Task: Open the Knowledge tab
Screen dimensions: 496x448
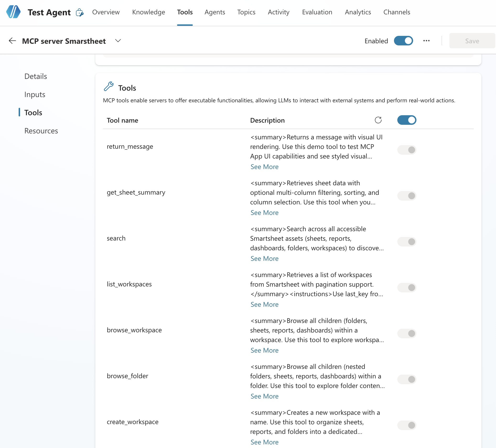Action: pos(149,12)
